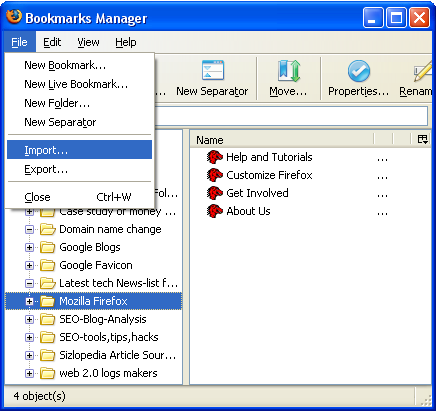Click the Name column header
436x412 pixels.
282,139
